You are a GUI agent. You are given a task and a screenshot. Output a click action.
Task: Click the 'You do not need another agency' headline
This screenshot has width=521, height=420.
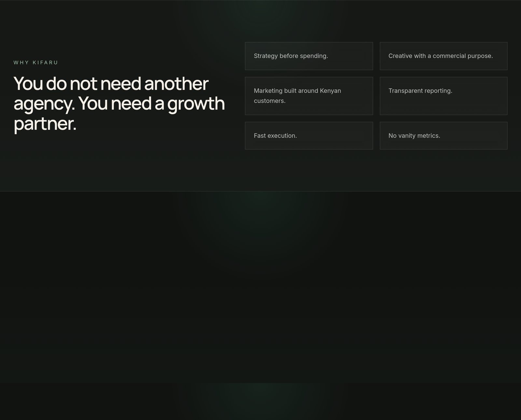point(119,103)
